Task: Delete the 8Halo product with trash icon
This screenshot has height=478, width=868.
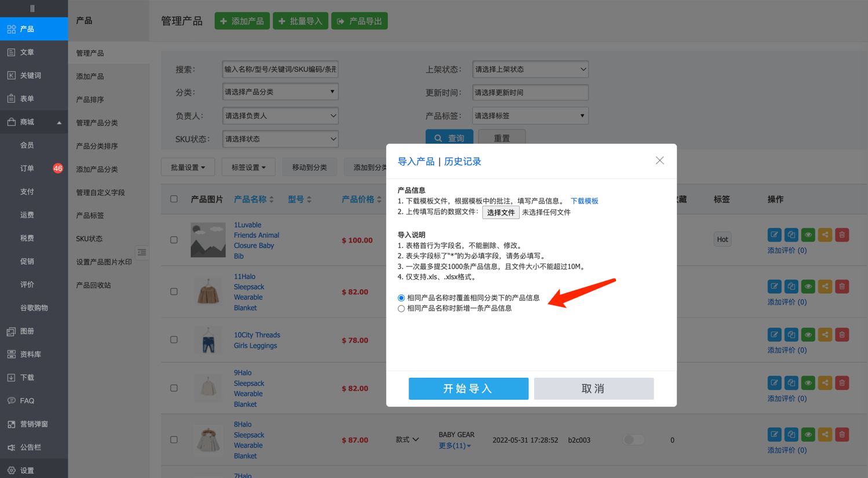Action: pyautogui.click(x=842, y=435)
